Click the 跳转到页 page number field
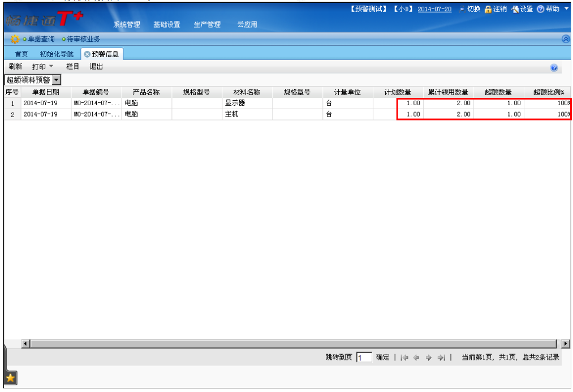The height and width of the screenshot is (392, 573). tap(364, 357)
